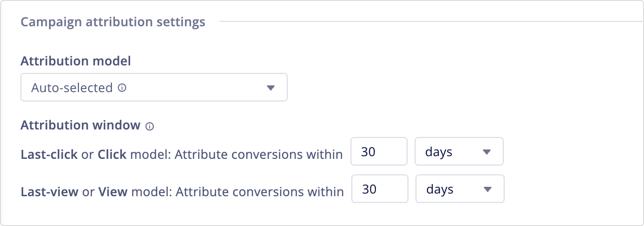Click the bold View word in second row
Viewport: 644px width, 226px height.
tap(113, 192)
